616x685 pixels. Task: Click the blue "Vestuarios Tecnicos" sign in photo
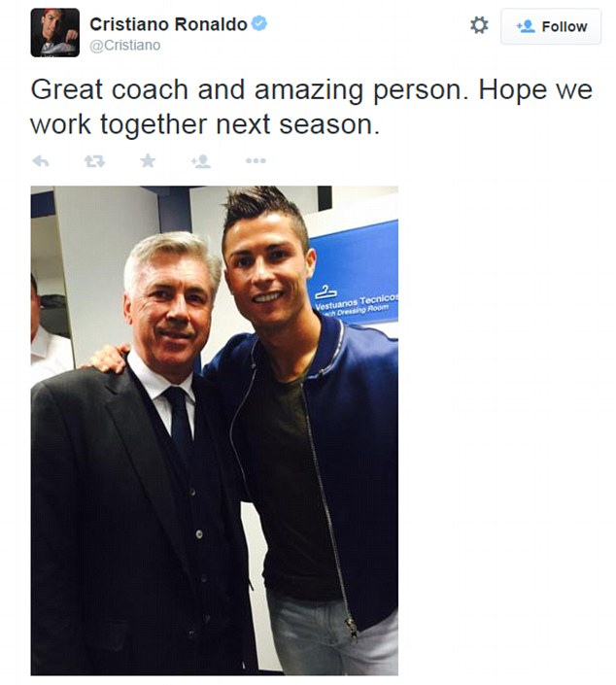point(354,283)
